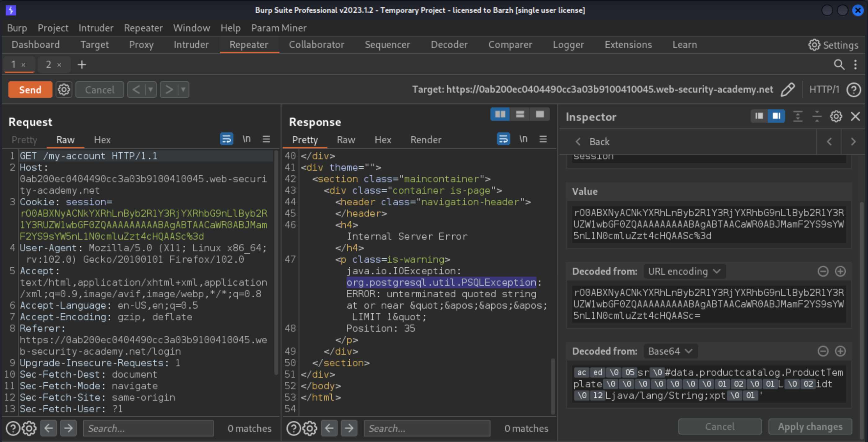Go to previous Inspector item arrow
Viewport: 868px width, 442px height.
click(x=829, y=142)
